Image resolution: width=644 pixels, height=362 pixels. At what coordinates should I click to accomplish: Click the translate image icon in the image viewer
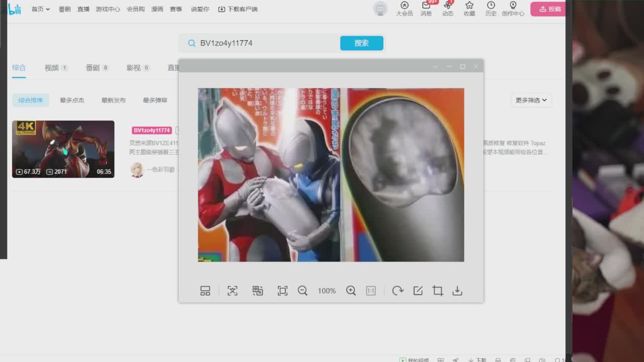[258, 291]
